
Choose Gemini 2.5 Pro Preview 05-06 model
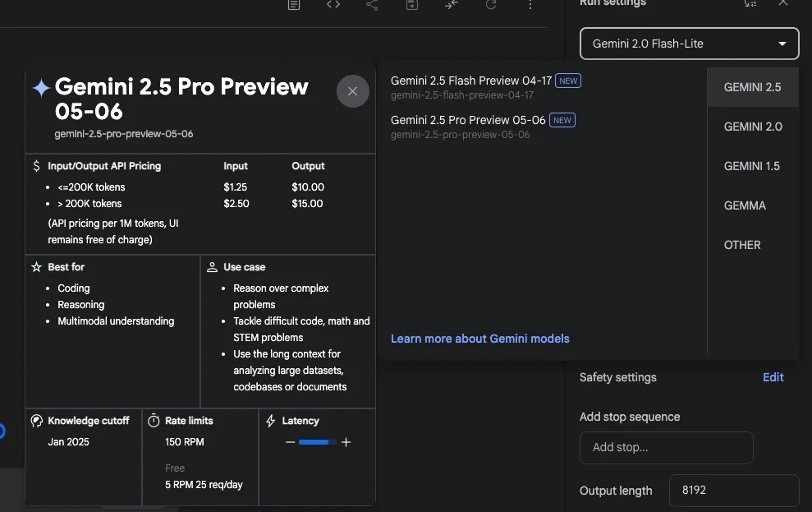click(x=483, y=127)
